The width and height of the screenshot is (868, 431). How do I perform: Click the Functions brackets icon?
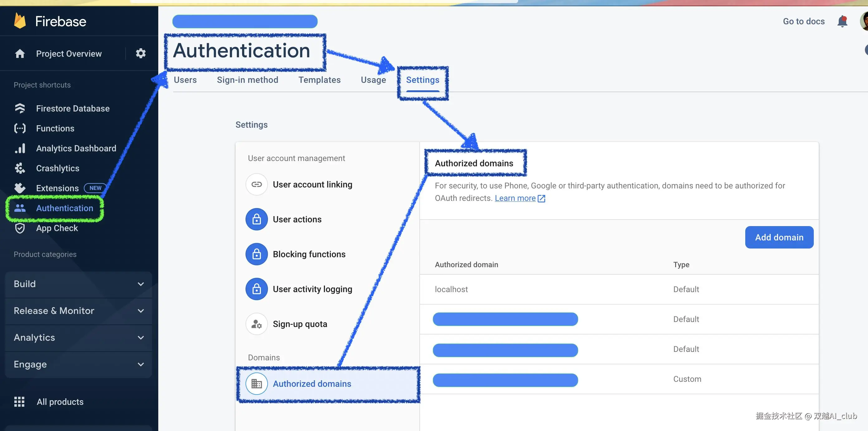point(20,128)
